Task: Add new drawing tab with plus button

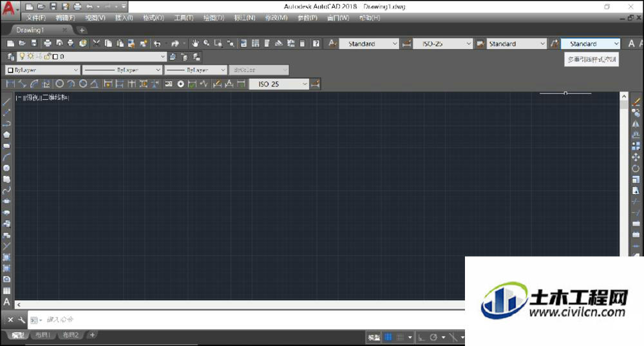Action: (x=82, y=30)
